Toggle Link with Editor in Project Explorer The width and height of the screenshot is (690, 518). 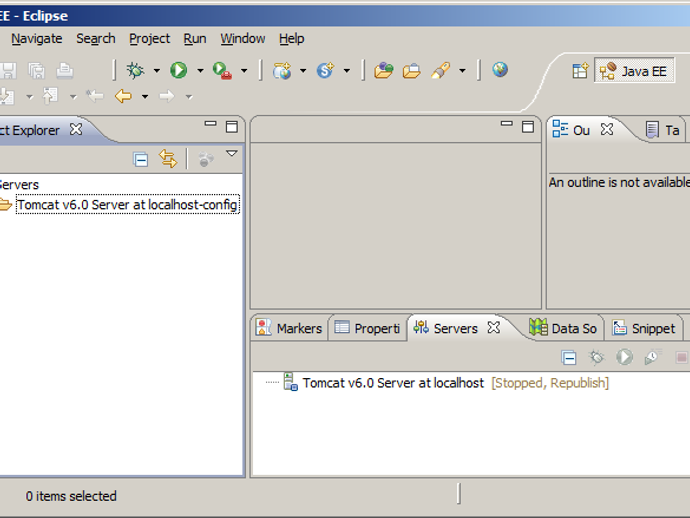pyautogui.click(x=168, y=159)
